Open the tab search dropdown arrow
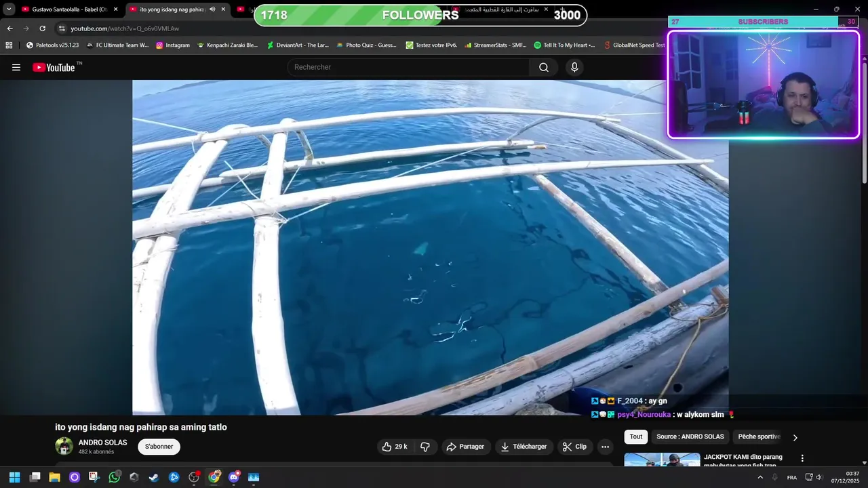 pyautogui.click(x=9, y=9)
